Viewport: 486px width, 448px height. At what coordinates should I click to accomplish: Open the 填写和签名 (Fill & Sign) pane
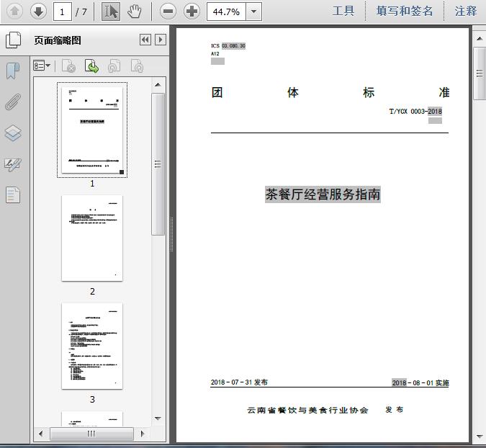click(x=405, y=11)
